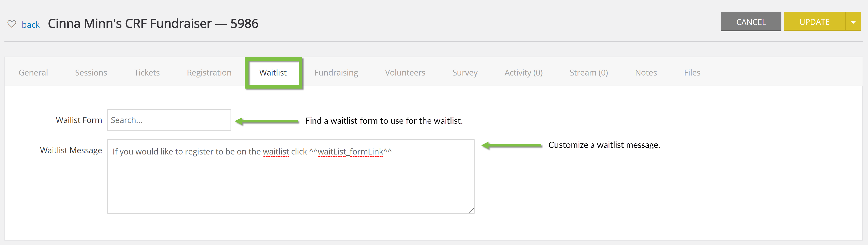Go back using the back link
Image resolution: width=868 pixels, height=245 pixels.
click(31, 25)
